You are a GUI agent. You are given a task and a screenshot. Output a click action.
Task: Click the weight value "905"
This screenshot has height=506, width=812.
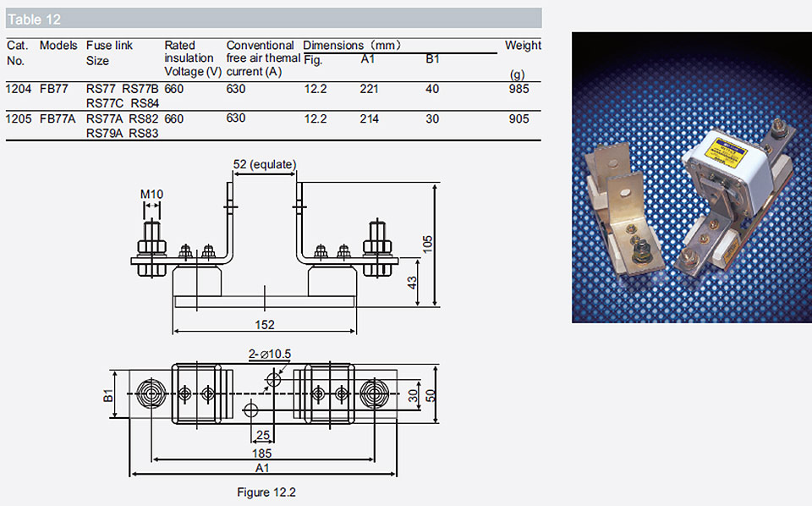[518, 119]
